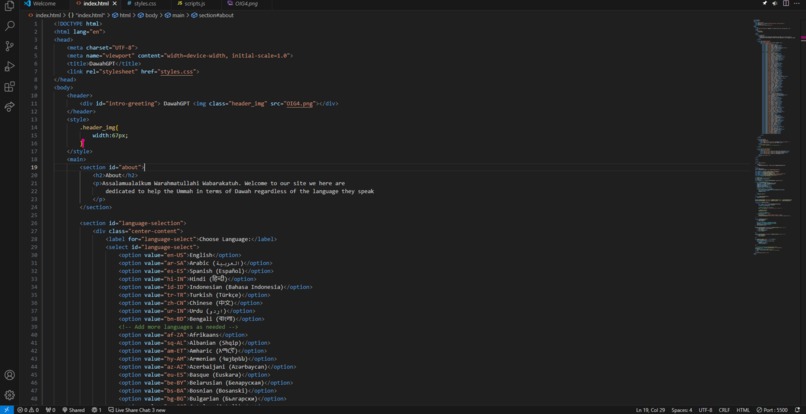Viewport: 806px width, 414px height.
Task: Open the editor More Actions ellipsis menu
Action: [796, 4]
